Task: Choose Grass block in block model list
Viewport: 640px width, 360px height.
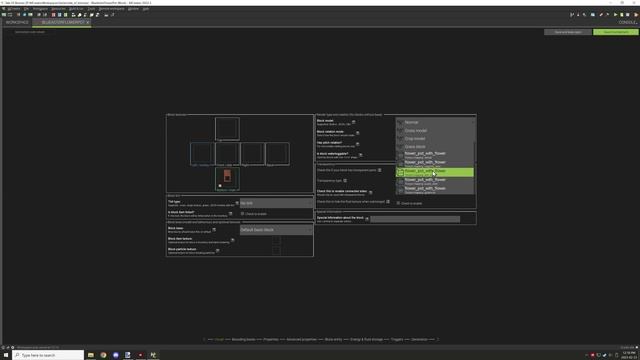Action: point(435,147)
